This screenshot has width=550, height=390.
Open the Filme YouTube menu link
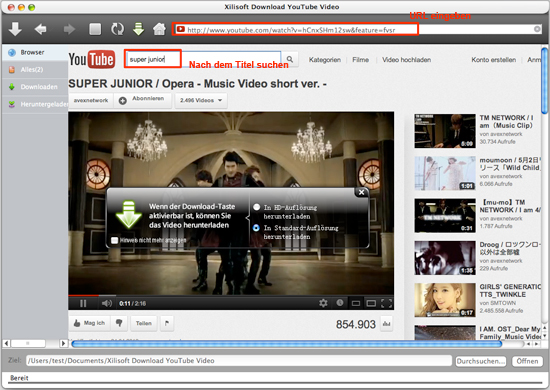point(360,60)
